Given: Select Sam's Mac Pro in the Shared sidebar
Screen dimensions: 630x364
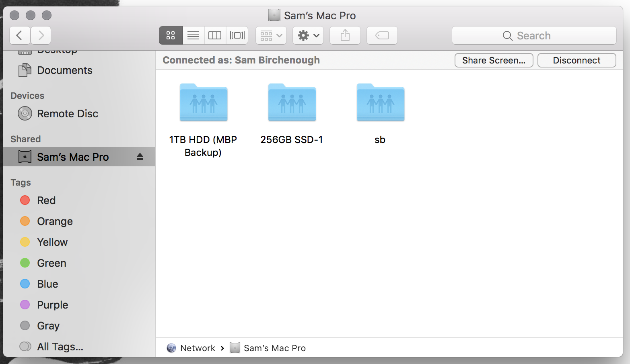Looking at the screenshot, I should point(79,157).
